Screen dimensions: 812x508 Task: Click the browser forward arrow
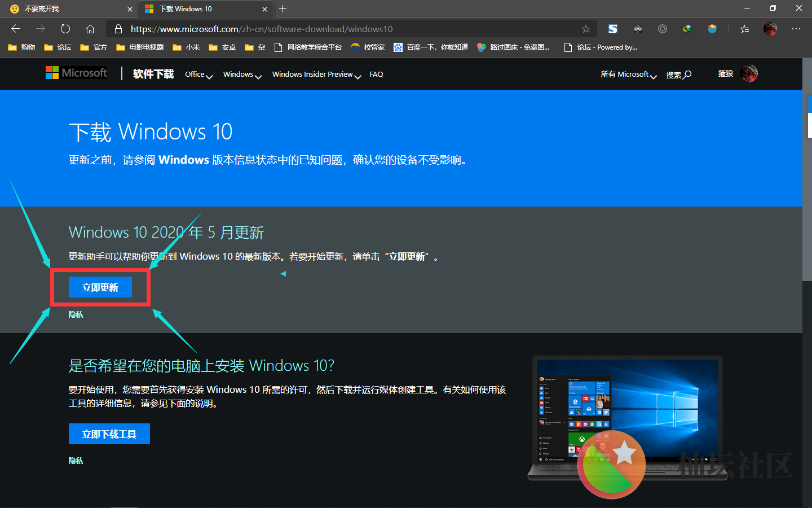[x=41, y=29]
